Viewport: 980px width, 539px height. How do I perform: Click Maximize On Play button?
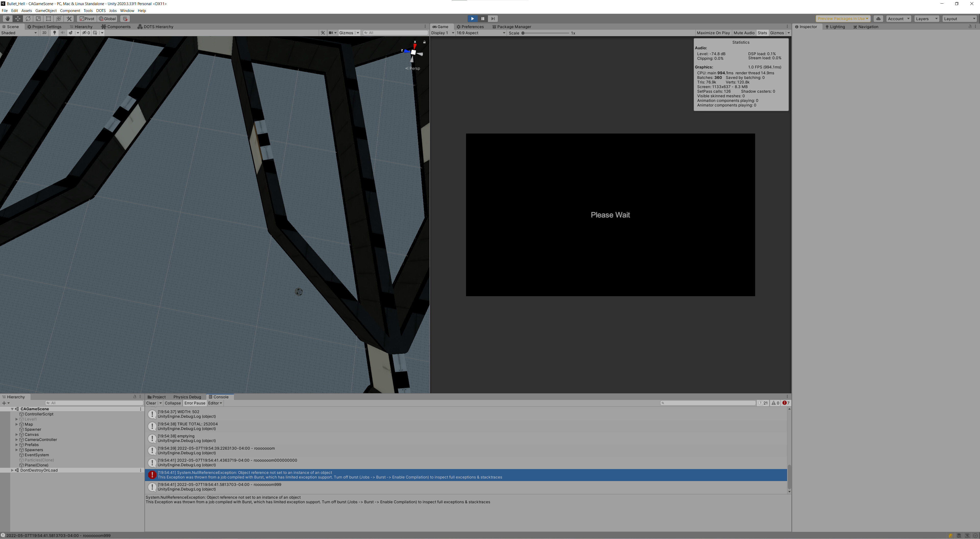point(713,33)
